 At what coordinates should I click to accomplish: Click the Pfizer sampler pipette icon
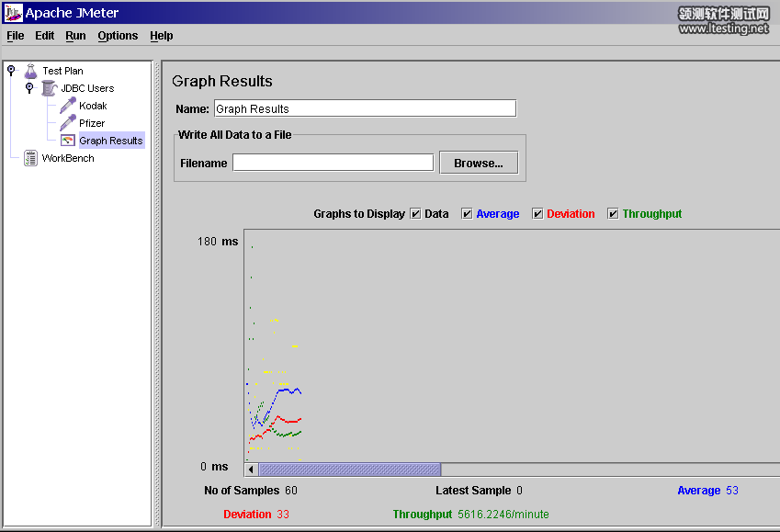click(x=67, y=123)
